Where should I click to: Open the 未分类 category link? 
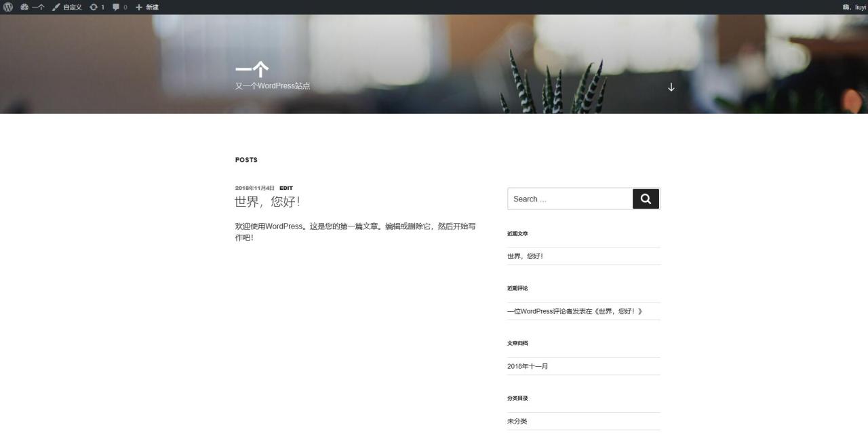517,421
